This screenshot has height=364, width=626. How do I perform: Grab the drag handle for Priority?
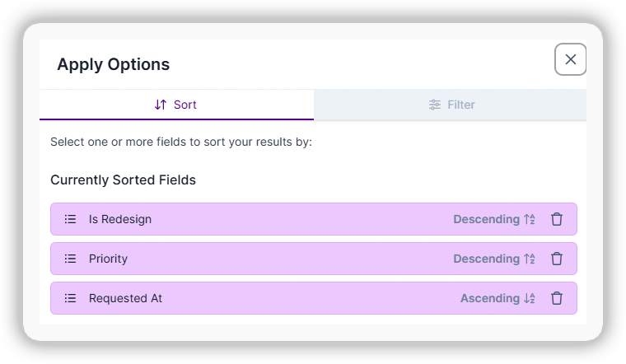click(x=70, y=259)
